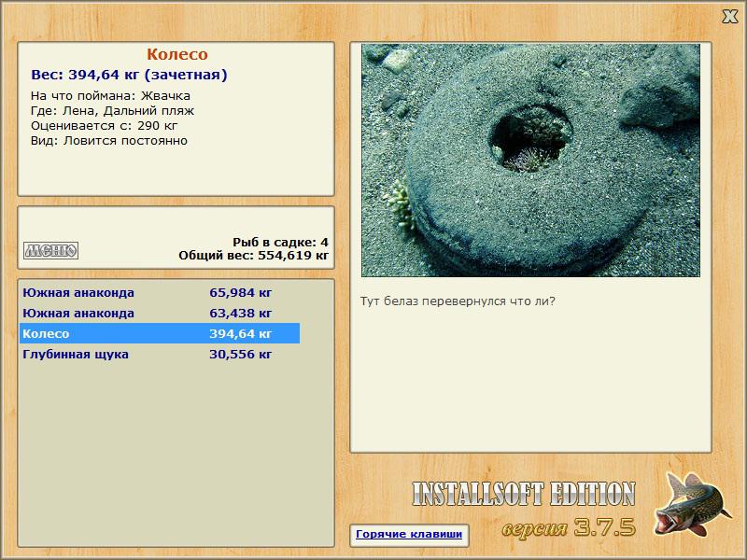The image size is (747, 560).
Task: Open the Меню button
Action: coord(51,250)
